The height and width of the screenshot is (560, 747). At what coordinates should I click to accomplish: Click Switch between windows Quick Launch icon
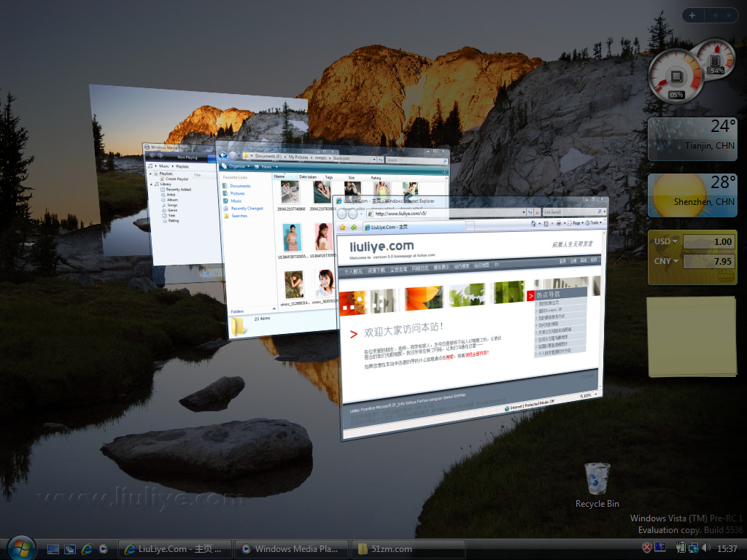click(70, 549)
